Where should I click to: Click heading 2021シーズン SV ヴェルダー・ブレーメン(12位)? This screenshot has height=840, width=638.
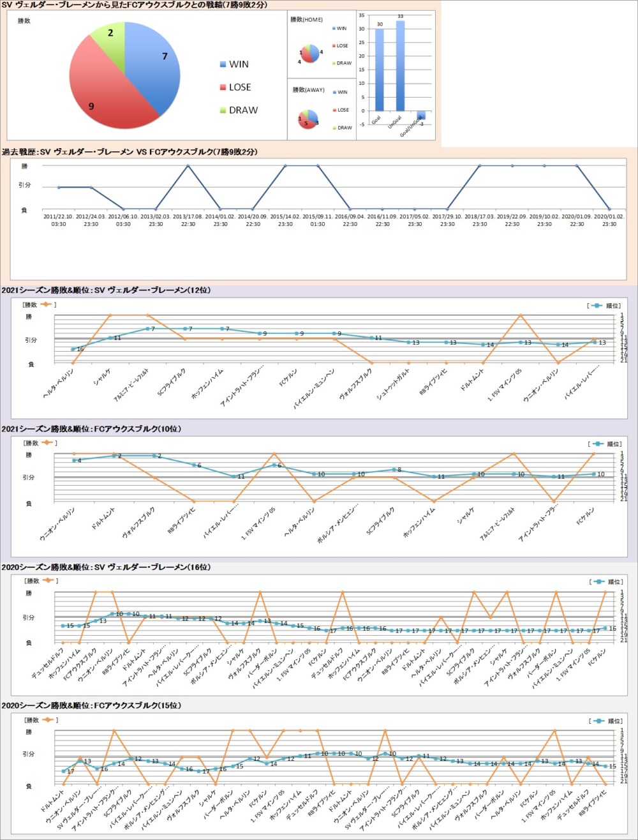pyautogui.click(x=106, y=290)
